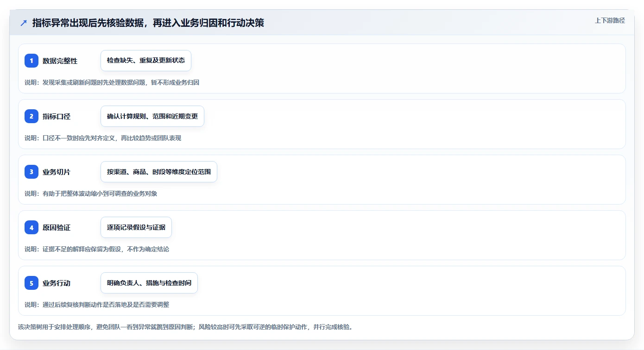Click the step 2 number badge

pyautogui.click(x=32, y=116)
